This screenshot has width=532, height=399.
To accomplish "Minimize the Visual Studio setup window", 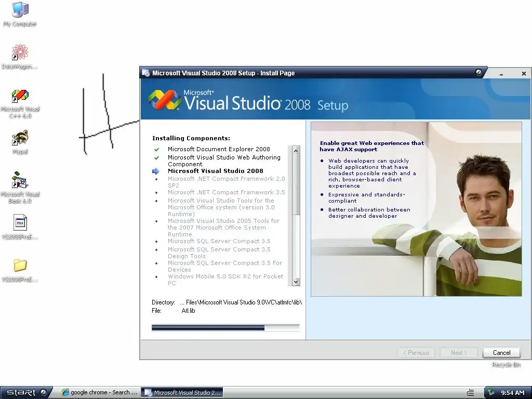I will (x=501, y=74).
